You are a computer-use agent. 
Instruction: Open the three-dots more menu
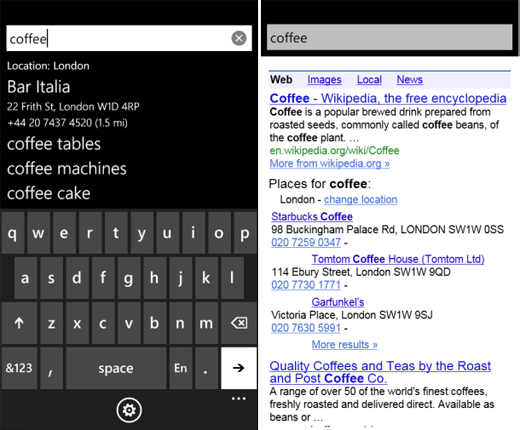click(x=239, y=398)
